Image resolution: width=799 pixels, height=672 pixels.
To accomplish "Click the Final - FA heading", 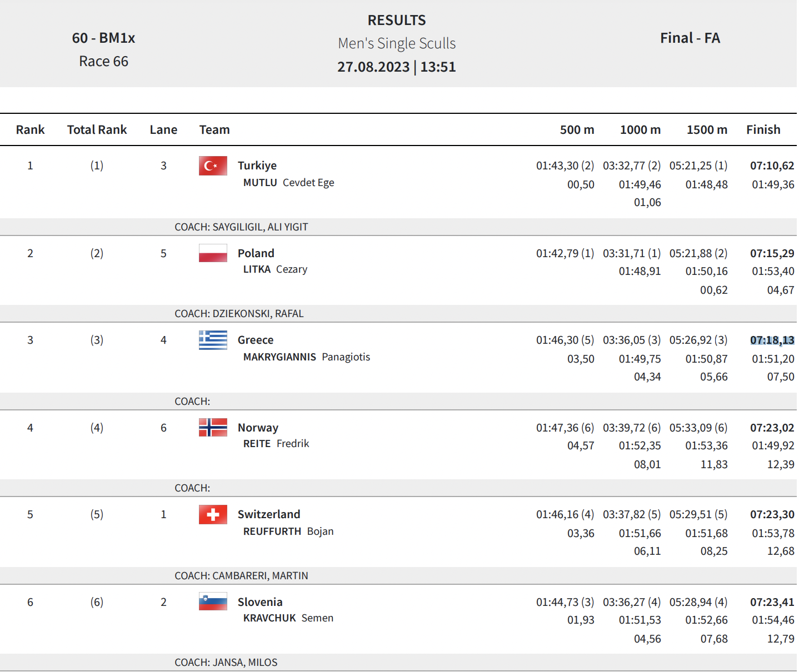I will pos(690,38).
